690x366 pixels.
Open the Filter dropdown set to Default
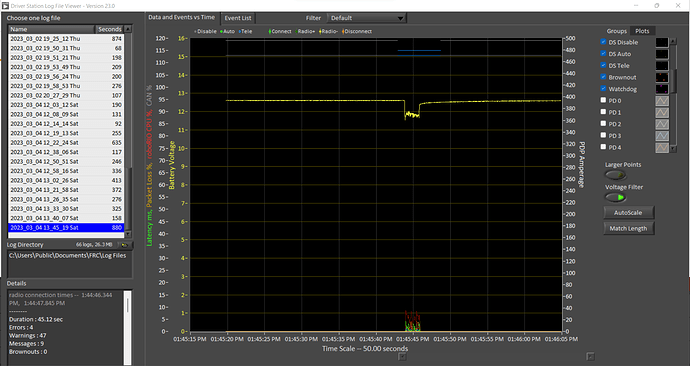click(x=367, y=18)
